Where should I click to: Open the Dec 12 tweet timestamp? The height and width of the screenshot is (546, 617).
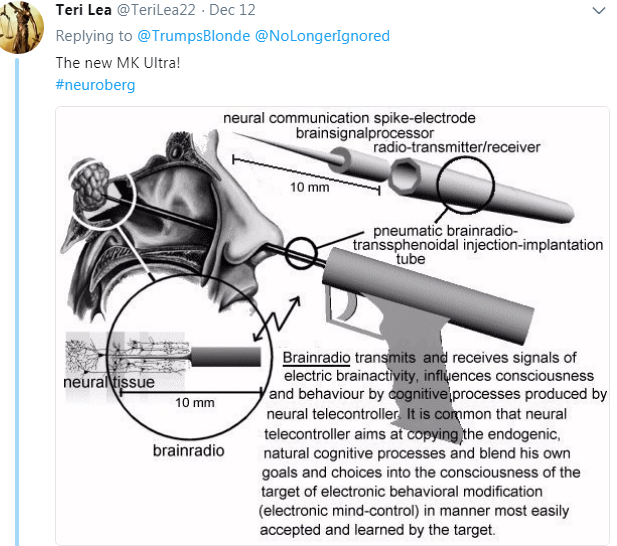(x=232, y=10)
